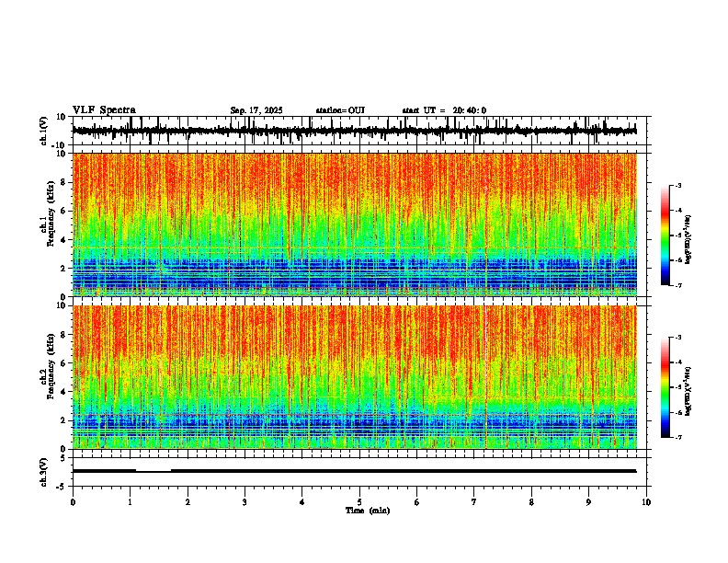Click time axis tick label "8"

coord(531,502)
